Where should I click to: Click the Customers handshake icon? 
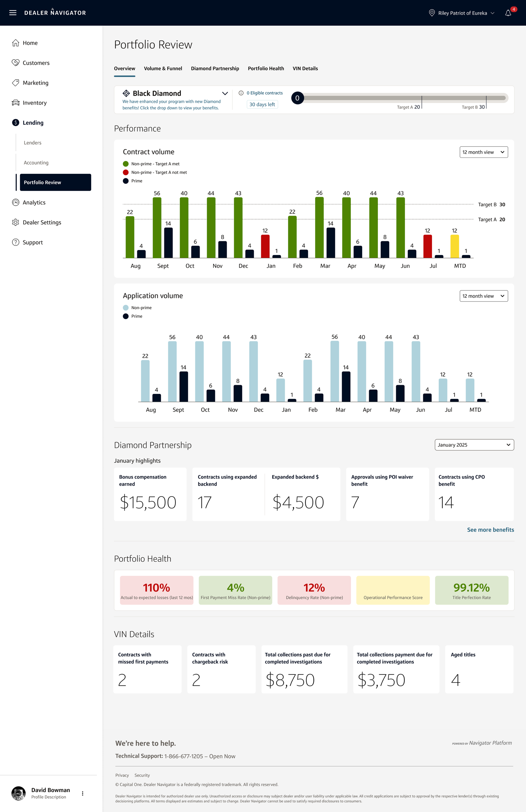click(15, 63)
